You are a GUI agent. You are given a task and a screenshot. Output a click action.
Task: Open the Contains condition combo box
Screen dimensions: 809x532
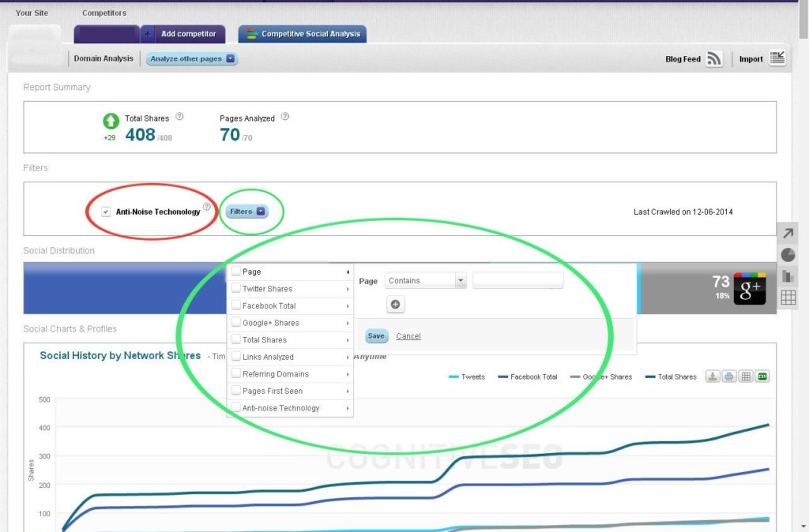tap(426, 280)
